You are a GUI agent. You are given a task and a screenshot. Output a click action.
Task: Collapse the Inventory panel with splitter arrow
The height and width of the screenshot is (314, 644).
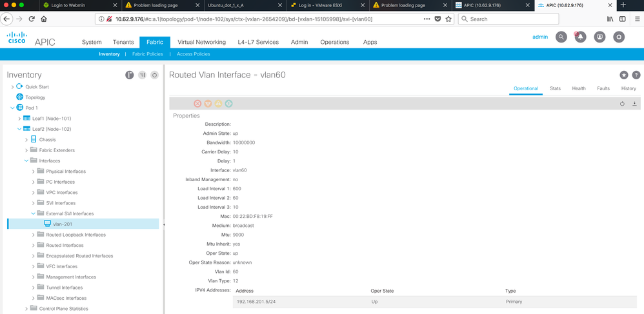pos(164,224)
